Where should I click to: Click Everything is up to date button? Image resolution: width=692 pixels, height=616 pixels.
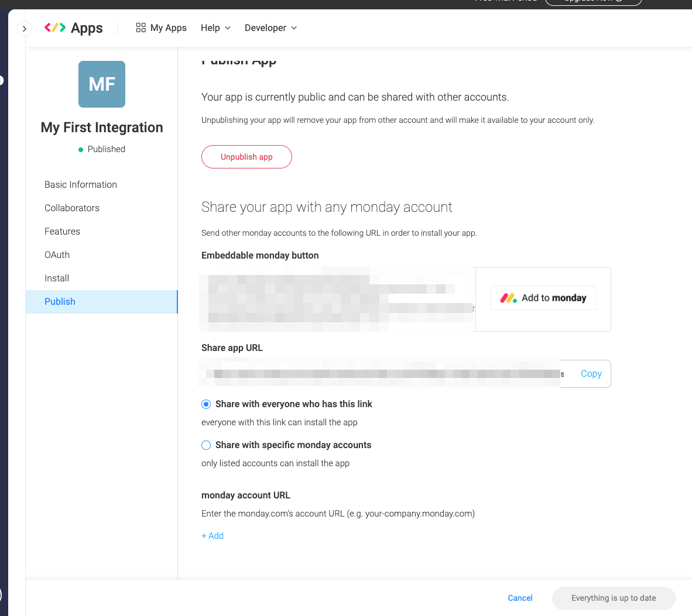click(x=614, y=598)
